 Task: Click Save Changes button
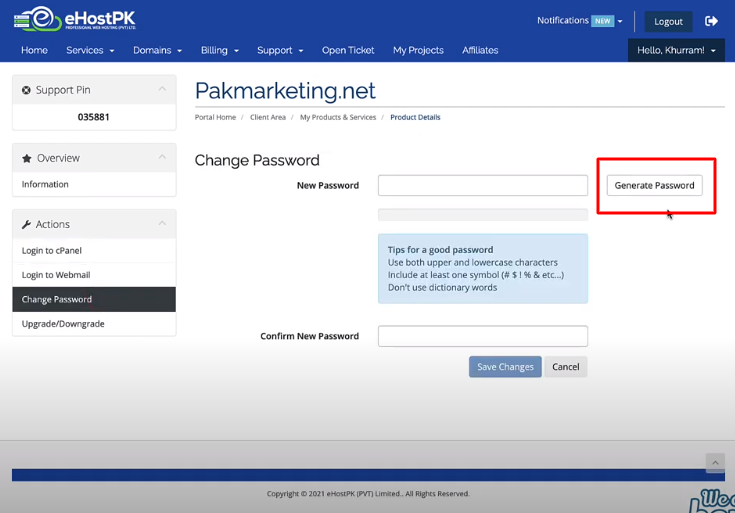(505, 367)
